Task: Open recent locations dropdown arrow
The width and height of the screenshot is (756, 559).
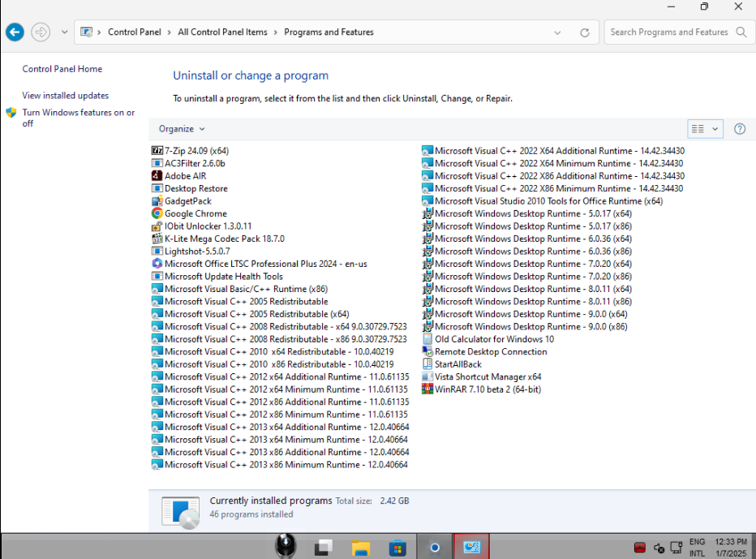Action: 64,32
